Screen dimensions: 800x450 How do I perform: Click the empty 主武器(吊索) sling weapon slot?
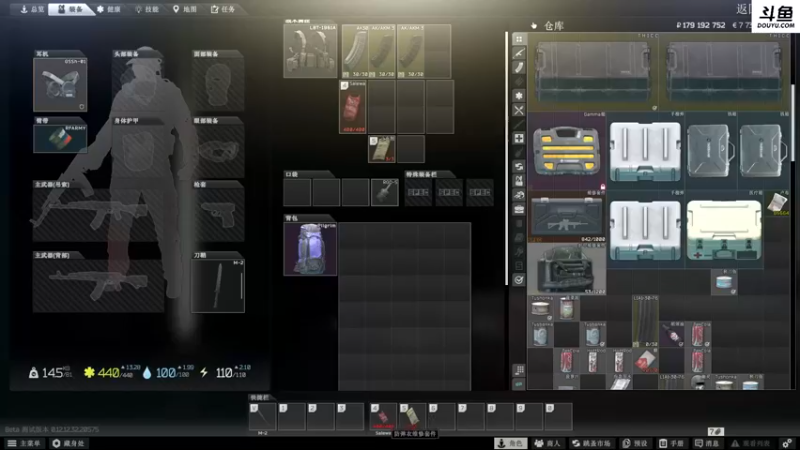coord(98,215)
